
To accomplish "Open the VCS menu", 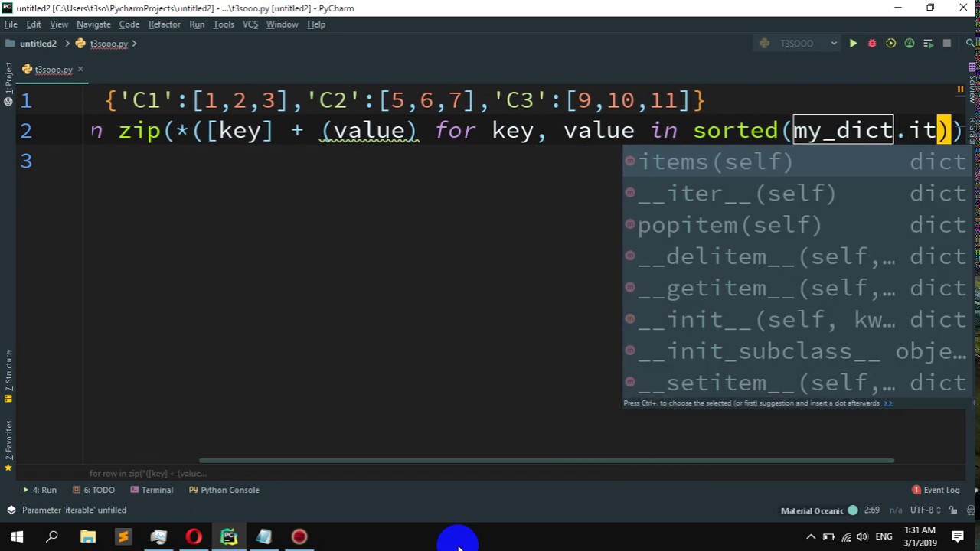I will click(x=250, y=24).
